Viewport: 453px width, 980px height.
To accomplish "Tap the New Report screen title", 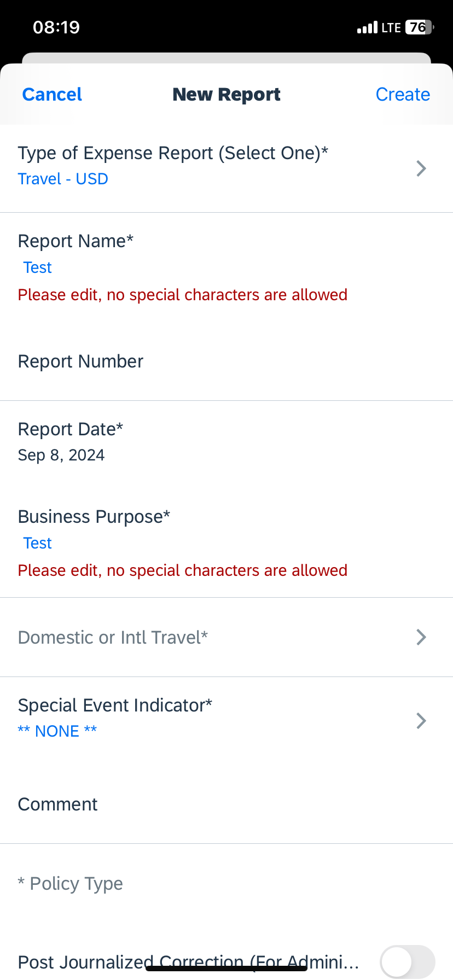I will pos(226,94).
